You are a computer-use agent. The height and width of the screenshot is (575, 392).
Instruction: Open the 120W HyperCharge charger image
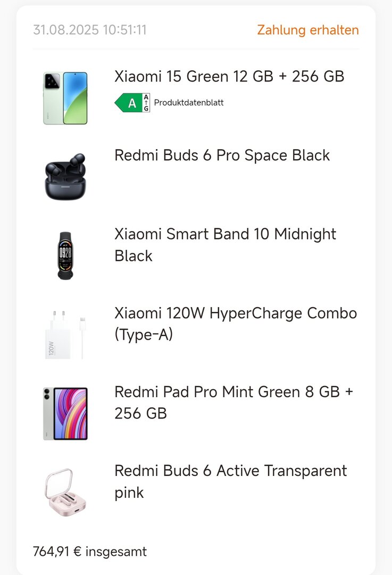65,334
